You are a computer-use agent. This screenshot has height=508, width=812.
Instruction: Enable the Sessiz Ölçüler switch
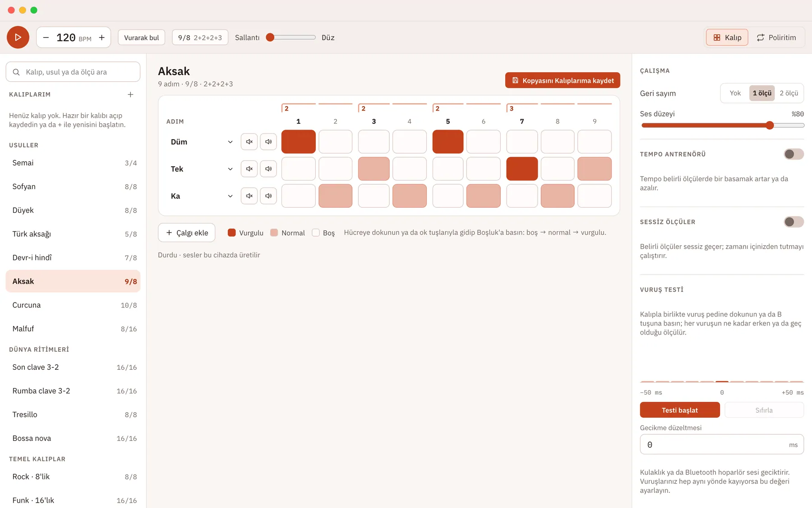(794, 222)
